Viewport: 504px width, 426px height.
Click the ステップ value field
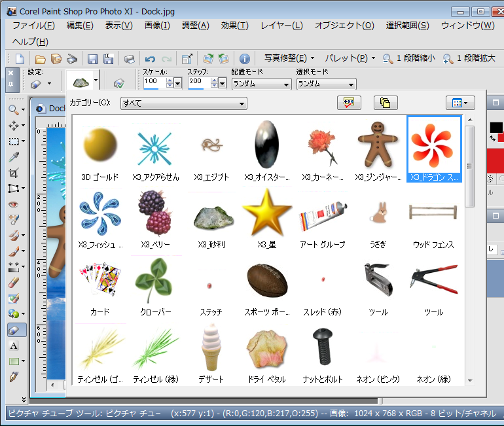point(199,82)
